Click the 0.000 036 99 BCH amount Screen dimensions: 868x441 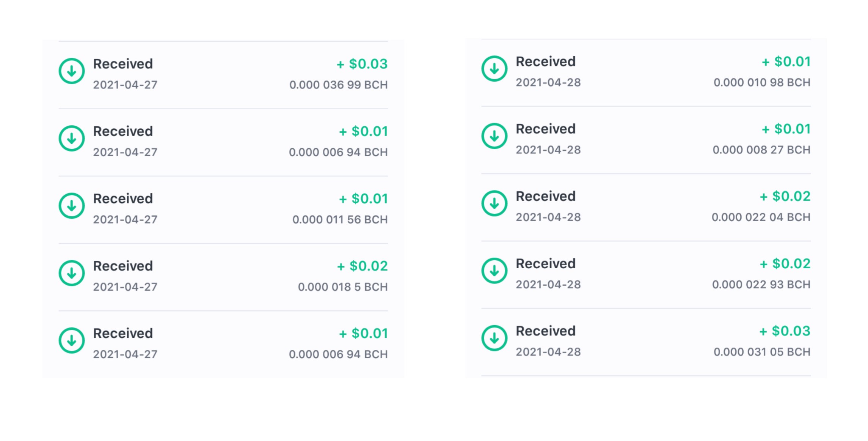tap(338, 85)
